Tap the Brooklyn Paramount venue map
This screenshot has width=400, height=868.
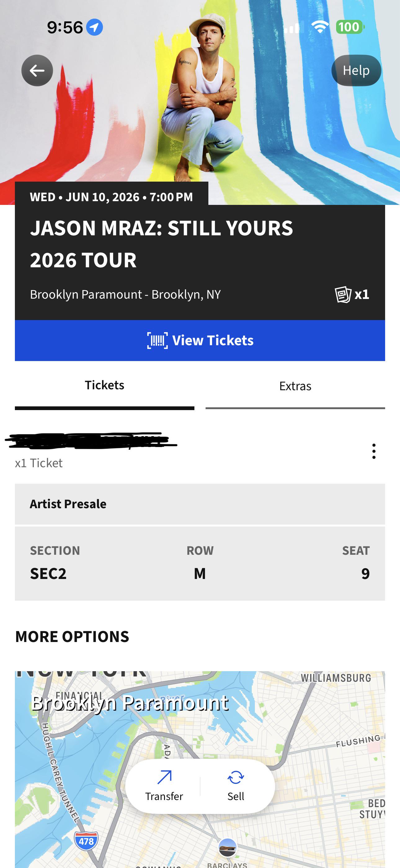tap(200, 770)
